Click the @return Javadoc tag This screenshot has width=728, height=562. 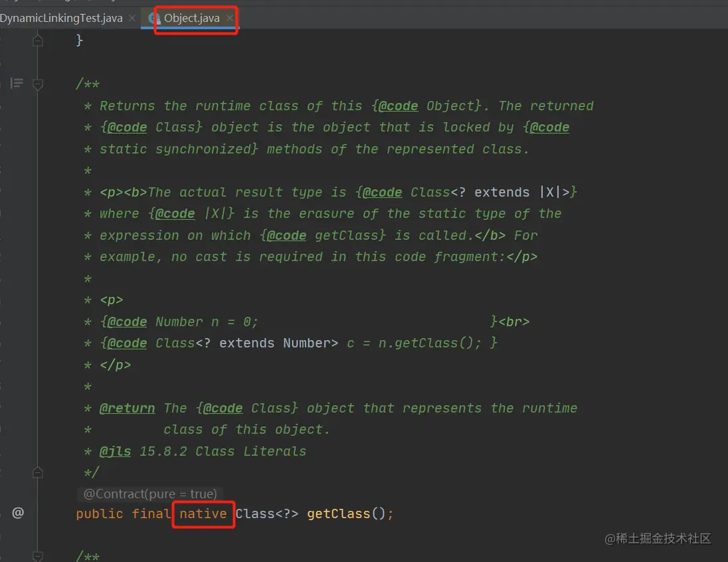(128, 409)
